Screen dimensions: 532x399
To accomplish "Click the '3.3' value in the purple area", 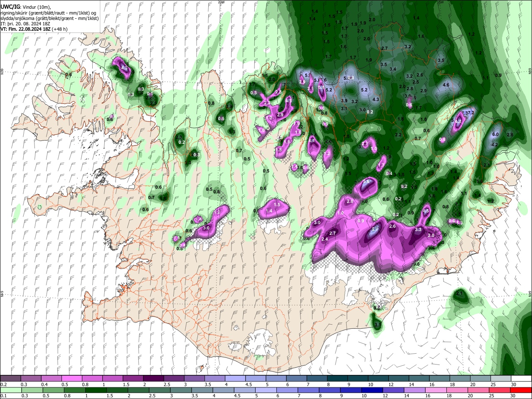I will pos(418,230).
